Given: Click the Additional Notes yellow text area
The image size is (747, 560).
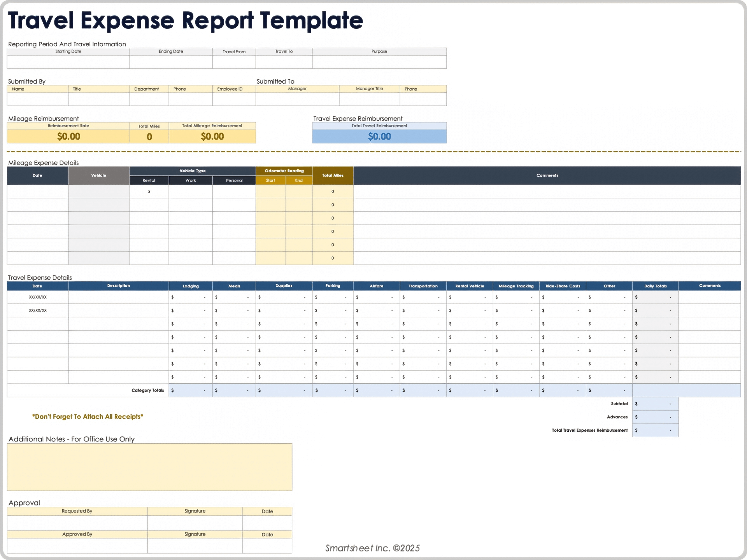Looking at the screenshot, I should pos(150,467).
